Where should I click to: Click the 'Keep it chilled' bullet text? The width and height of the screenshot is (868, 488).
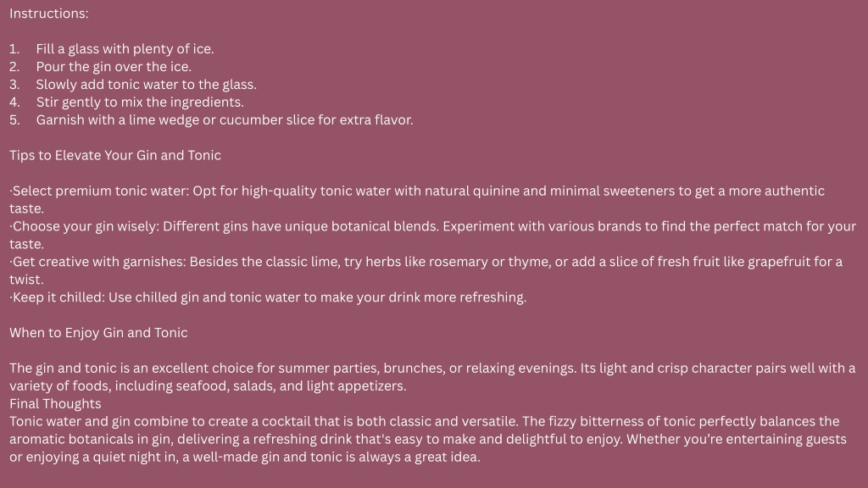(268, 297)
